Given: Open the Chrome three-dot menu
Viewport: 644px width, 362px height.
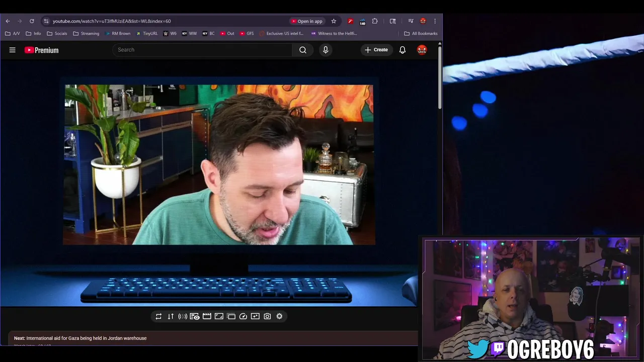Looking at the screenshot, I should (x=435, y=21).
